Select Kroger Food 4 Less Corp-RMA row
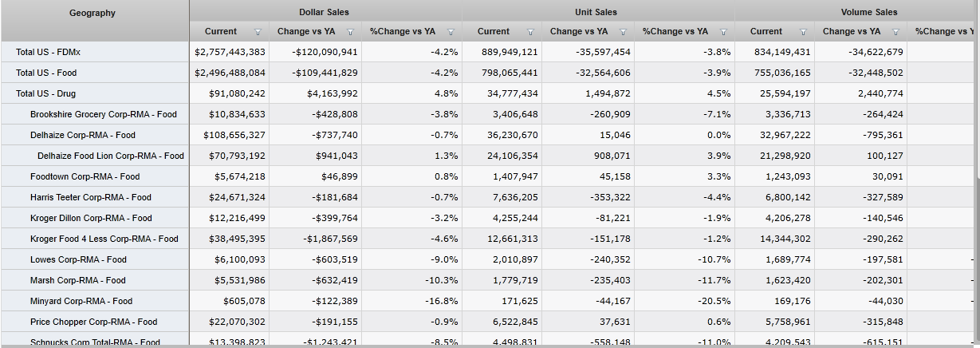The image size is (980, 348). 104,239
